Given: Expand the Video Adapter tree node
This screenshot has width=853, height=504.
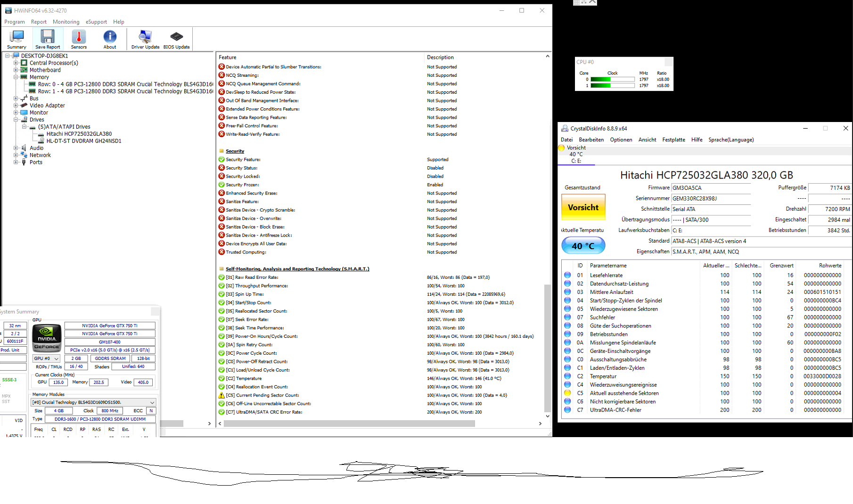Looking at the screenshot, I should (x=16, y=106).
